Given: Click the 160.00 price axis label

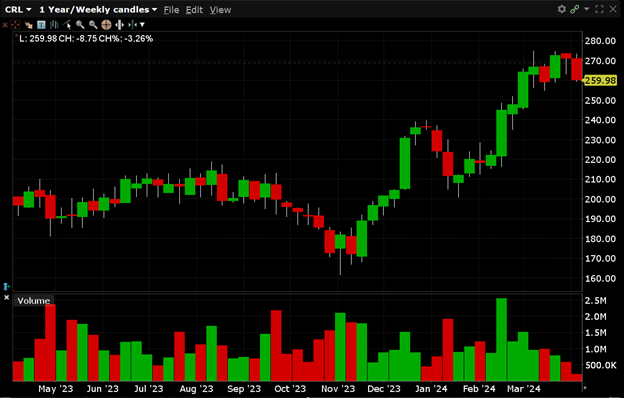Looking at the screenshot, I should point(600,279).
